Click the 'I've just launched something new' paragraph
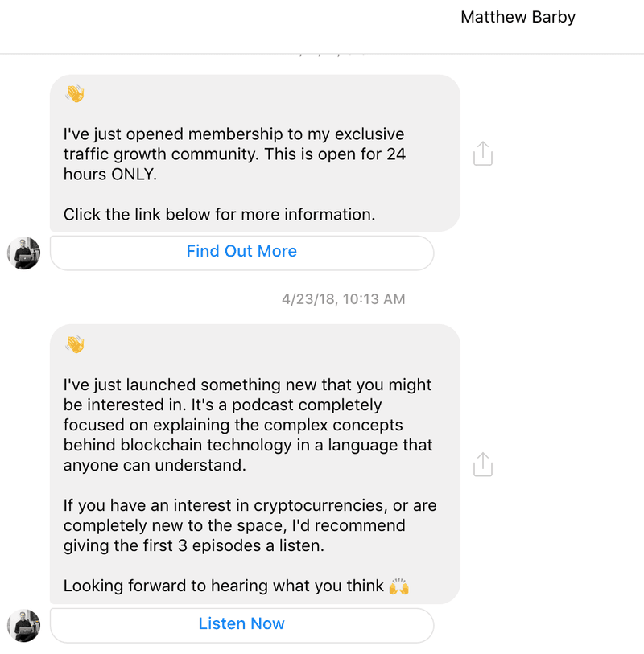The height and width of the screenshot is (654, 644). [x=248, y=425]
